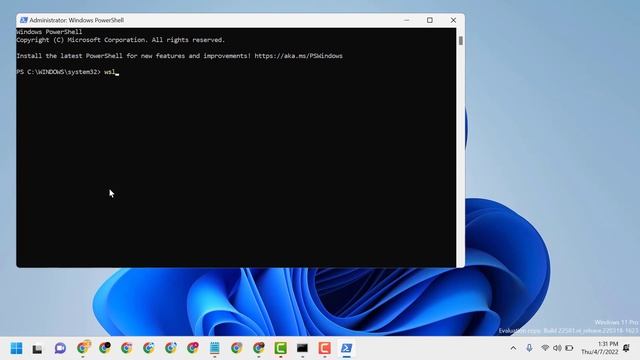Click the black Task View taskbar icon
The width and height of the screenshot is (640, 360).
tap(38, 349)
